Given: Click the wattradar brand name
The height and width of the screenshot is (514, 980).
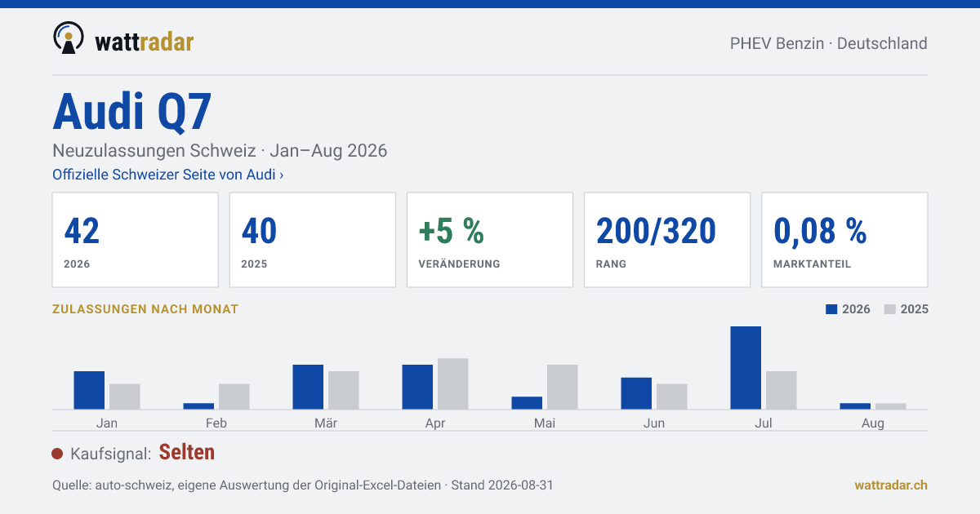Looking at the screenshot, I should pos(145,41).
